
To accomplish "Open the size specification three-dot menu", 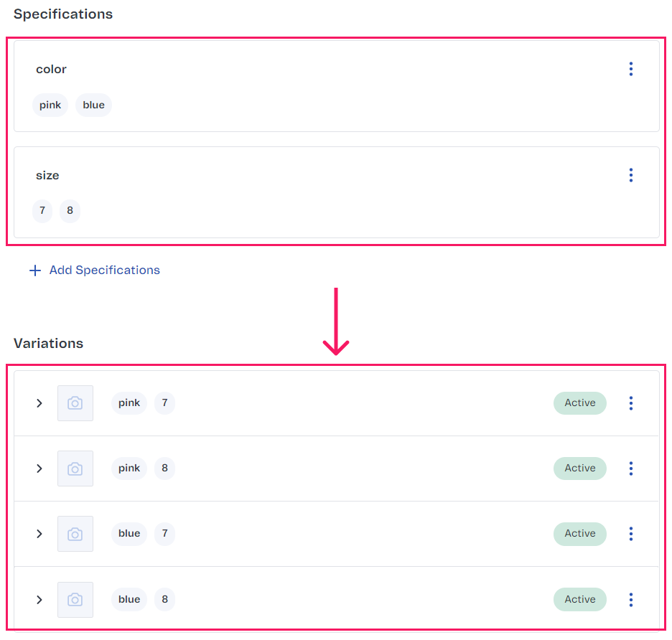I will 631,175.
